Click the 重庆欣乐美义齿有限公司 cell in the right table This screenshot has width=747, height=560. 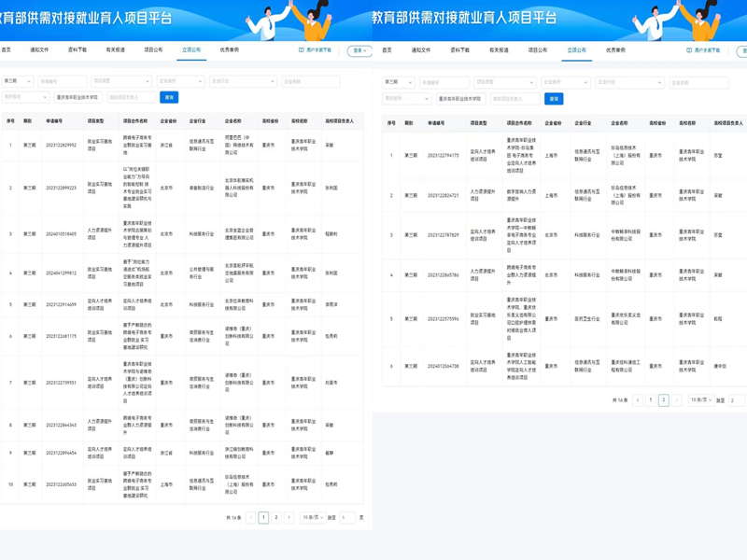click(x=626, y=318)
